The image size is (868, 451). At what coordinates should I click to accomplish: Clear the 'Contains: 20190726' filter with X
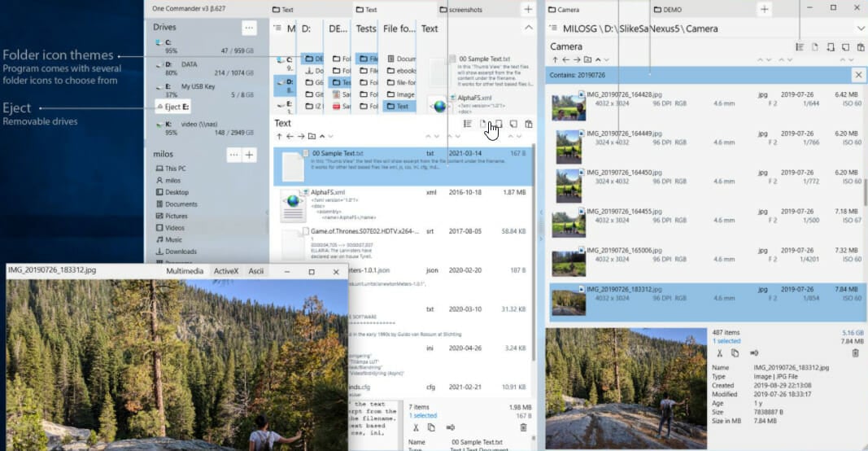[858, 75]
